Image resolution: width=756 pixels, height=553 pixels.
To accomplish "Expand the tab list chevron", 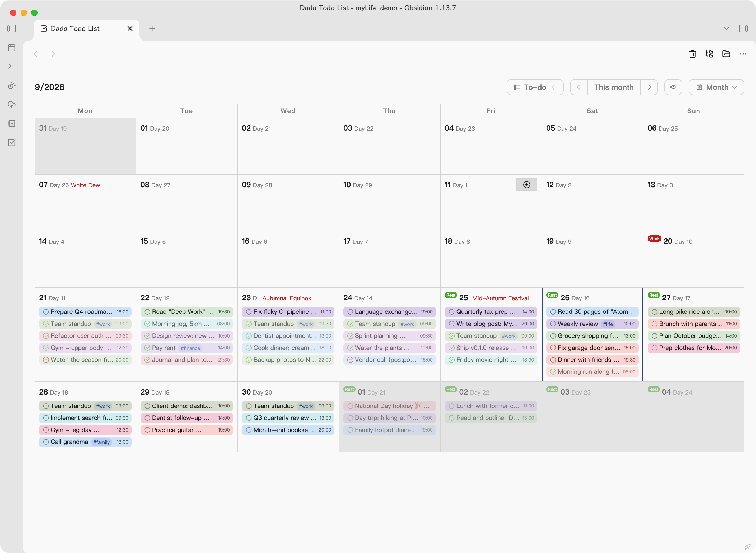I will (726, 29).
